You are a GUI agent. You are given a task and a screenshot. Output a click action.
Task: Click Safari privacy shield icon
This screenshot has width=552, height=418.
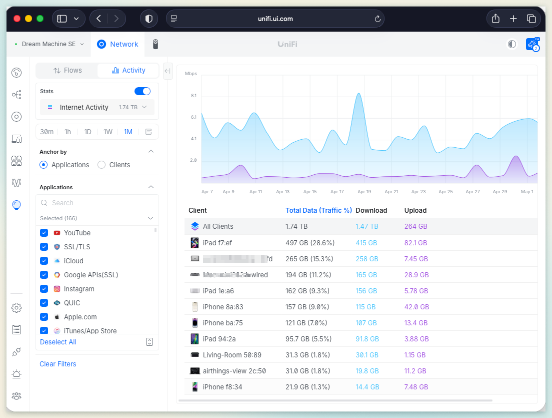(149, 19)
